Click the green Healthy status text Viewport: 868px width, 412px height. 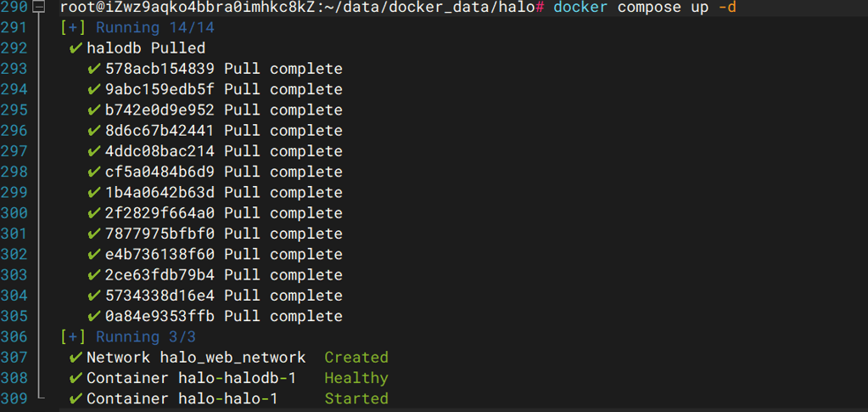356,378
